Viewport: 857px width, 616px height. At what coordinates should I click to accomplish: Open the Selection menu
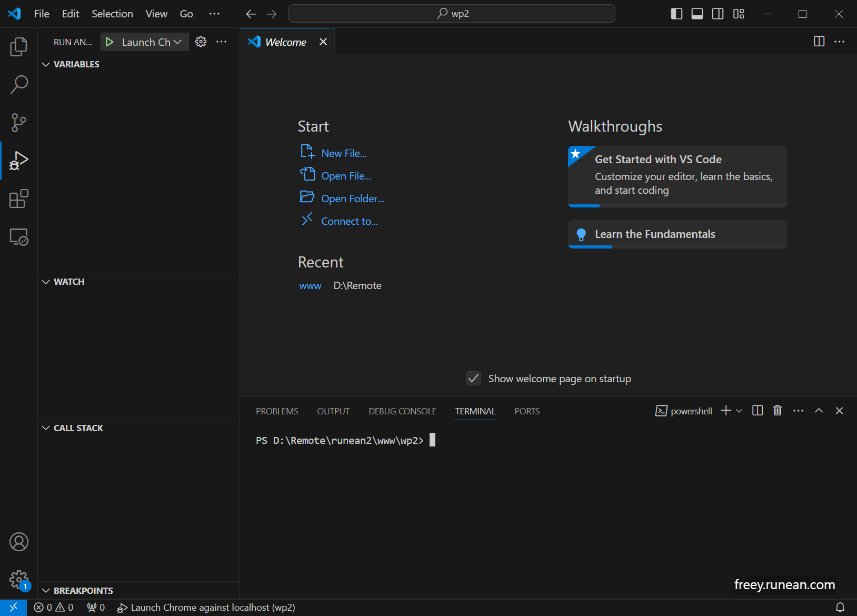click(x=112, y=14)
